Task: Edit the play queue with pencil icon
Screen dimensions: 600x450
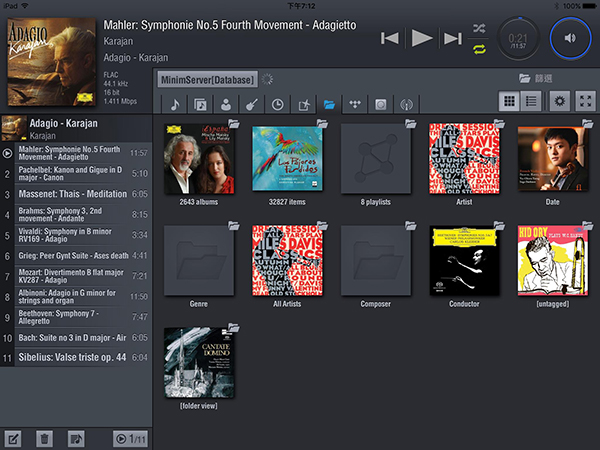Action: (x=13, y=439)
